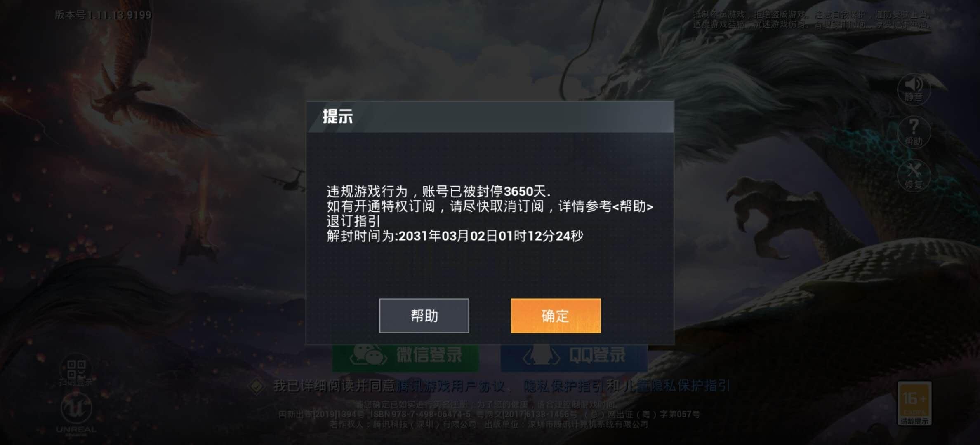Launch the 修复 repair tools icon
Viewport: 980px width, 445px height.
[914, 176]
